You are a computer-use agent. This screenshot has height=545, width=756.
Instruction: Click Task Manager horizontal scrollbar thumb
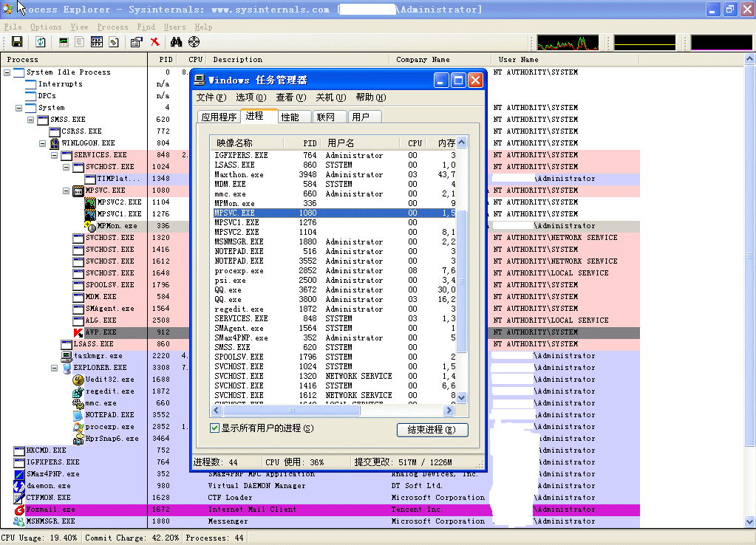pyautogui.click(x=291, y=410)
